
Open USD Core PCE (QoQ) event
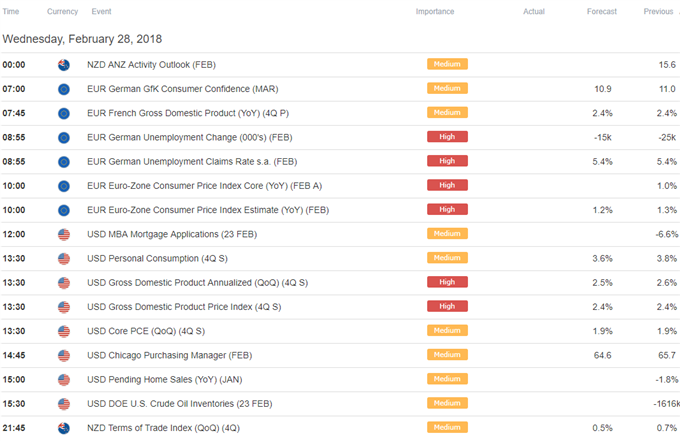pyautogui.click(x=146, y=332)
